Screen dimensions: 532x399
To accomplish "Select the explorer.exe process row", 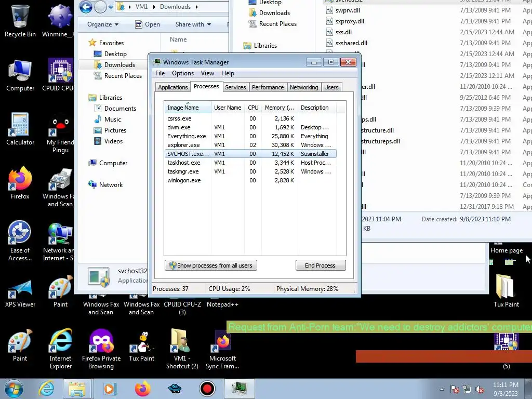I will [x=250, y=145].
